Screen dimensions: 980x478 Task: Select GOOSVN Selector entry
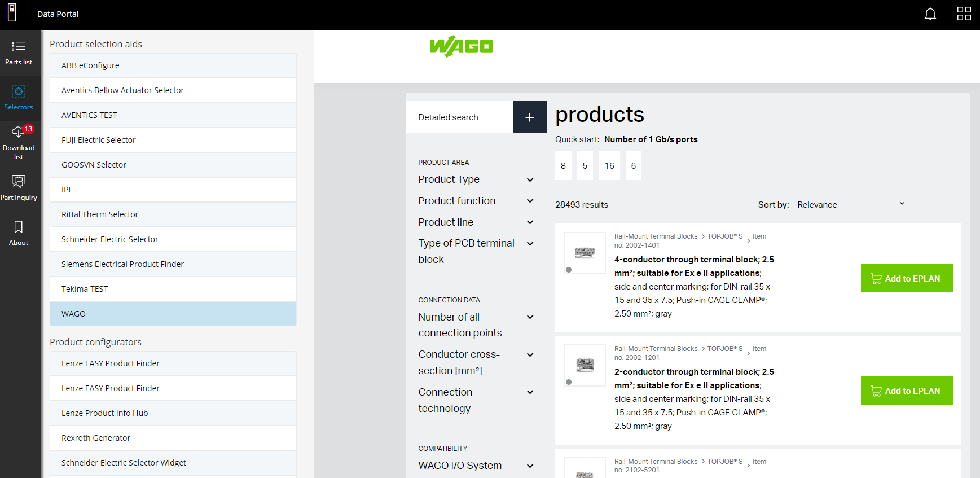[x=173, y=165]
